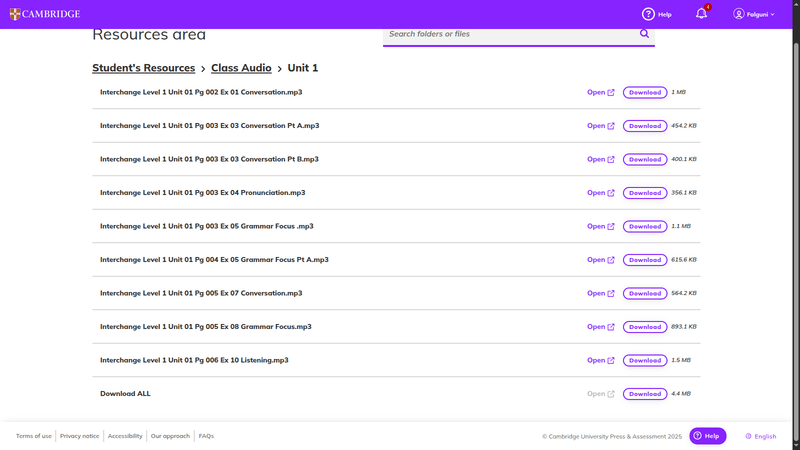Screen dimensions: 800x450
Task: Open Pg 005 Ex 08 Grammar Focus.mp3
Action: pyautogui.click(x=601, y=327)
